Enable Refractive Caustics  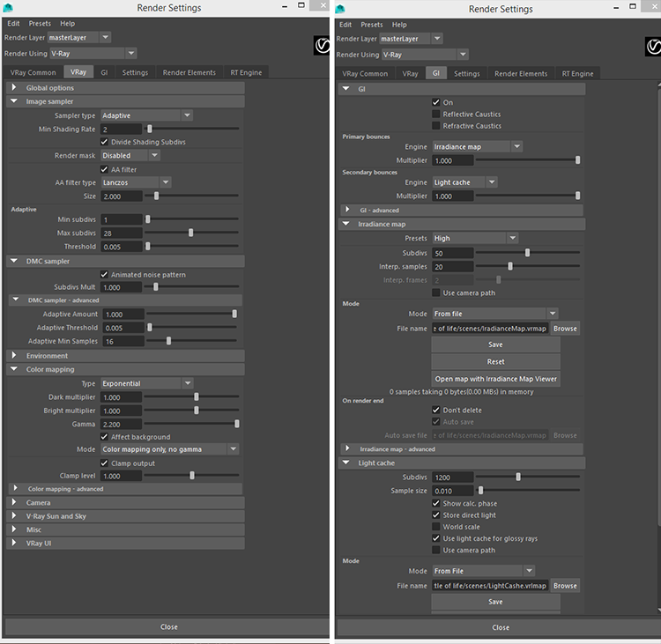coord(436,126)
